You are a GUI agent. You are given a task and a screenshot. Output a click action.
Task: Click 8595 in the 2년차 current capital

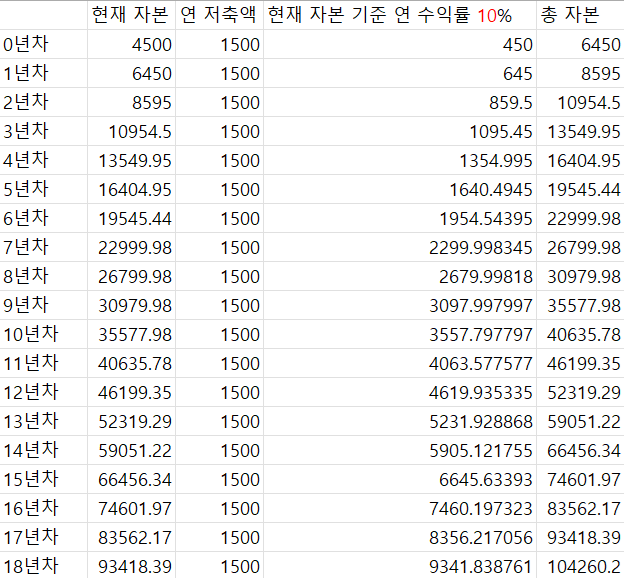click(131, 102)
